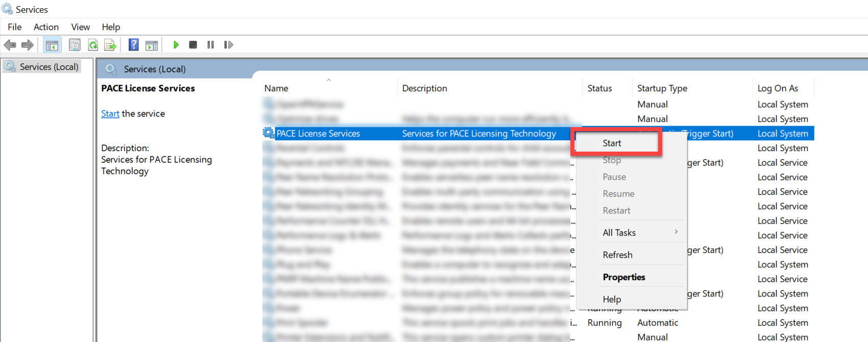Image resolution: width=868 pixels, height=342 pixels.
Task: Toggle the Show/Hide Console Tree button
Action: (52, 45)
